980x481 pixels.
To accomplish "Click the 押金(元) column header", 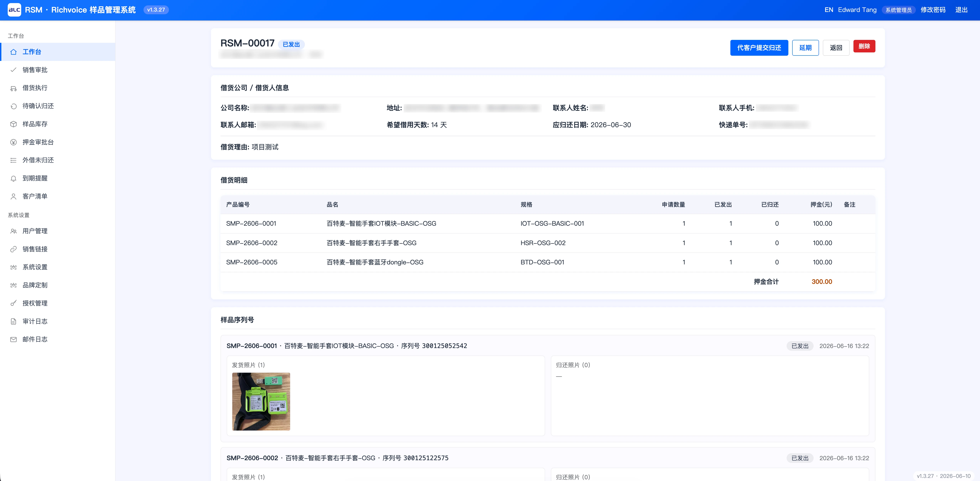I will pyautogui.click(x=821, y=205).
